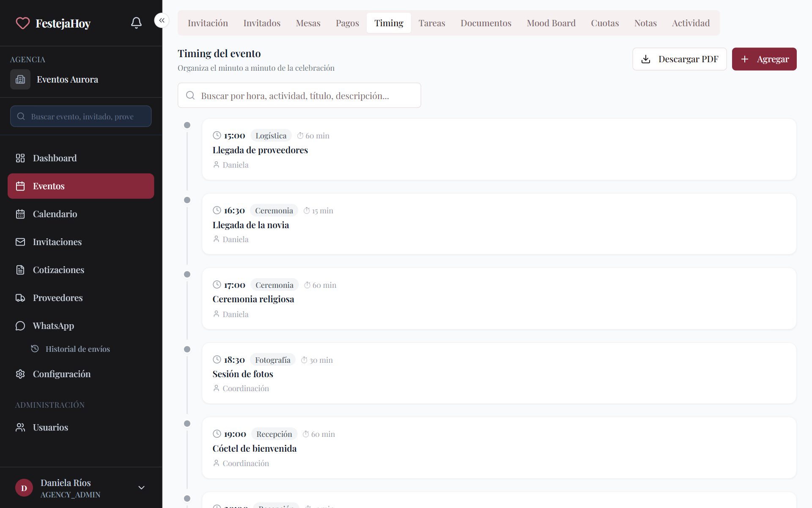This screenshot has width=812, height=508.
Task: Switch to the Documentos tab
Action: tap(486, 23)
